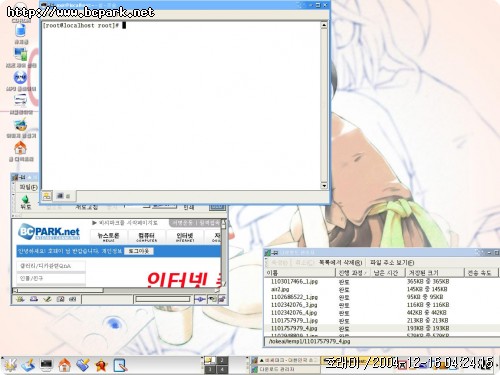This screenshot has height=375, width=500.
Task: Open the 인물/친구 sidebar link
Action: [x=51, y=278]
